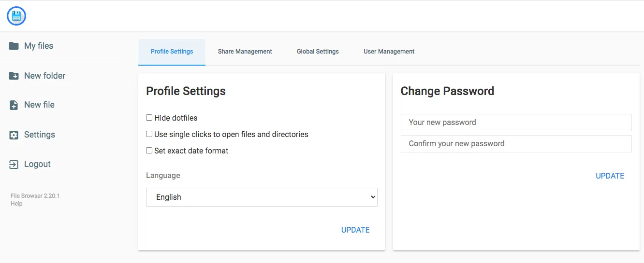The height and width of the screenshot is (263, 644).
Task: Click UPDATE under Profile Settings
Action: click(355, 230)
